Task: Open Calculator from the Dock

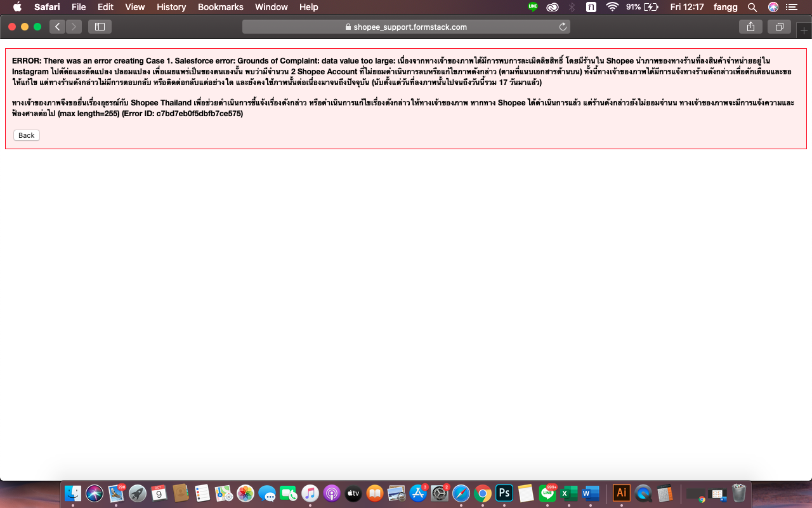Action: (x=665, y=493)
